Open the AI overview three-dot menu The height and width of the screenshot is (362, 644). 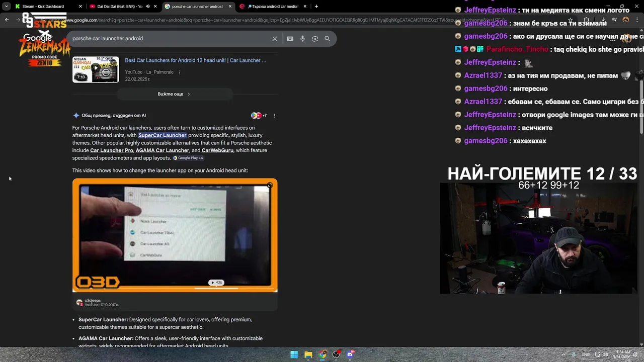[x=274, y=116]
